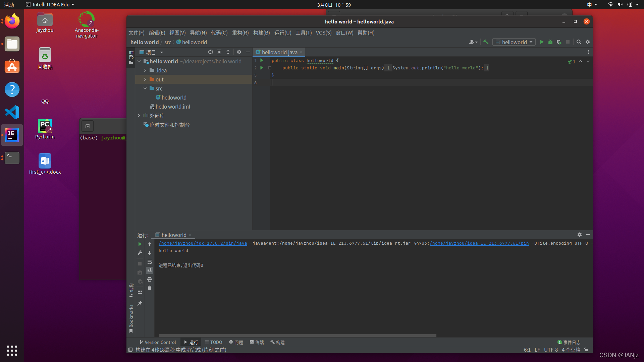
Task: Open the helloworld run configuration dropdown
Action: click(514, 42)
